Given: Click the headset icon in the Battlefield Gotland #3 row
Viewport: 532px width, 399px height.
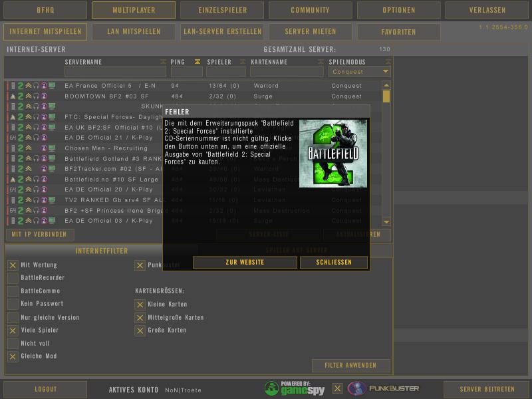Looking at the screenshot, I should 37,158.
